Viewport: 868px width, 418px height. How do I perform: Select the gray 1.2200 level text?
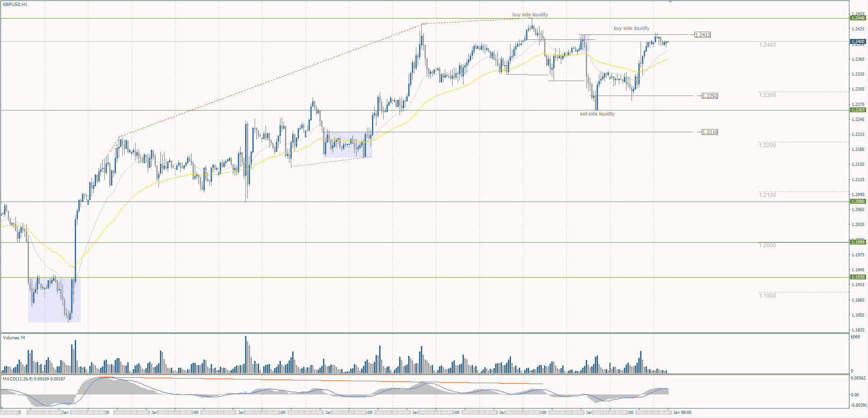click(767, 145)
